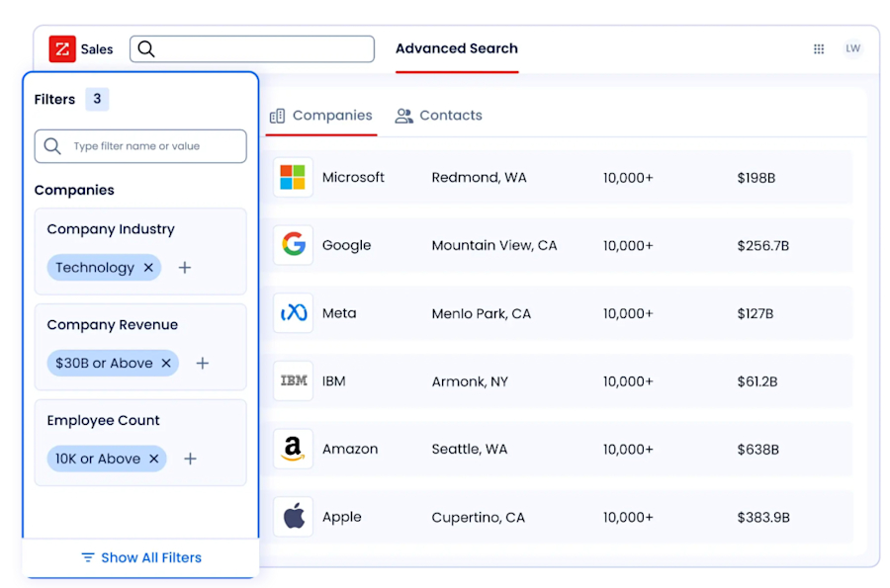The width and height of the screenshot is (890, 588).
Task: Remove the 10K or Above chip
Action: pos(154,459)
